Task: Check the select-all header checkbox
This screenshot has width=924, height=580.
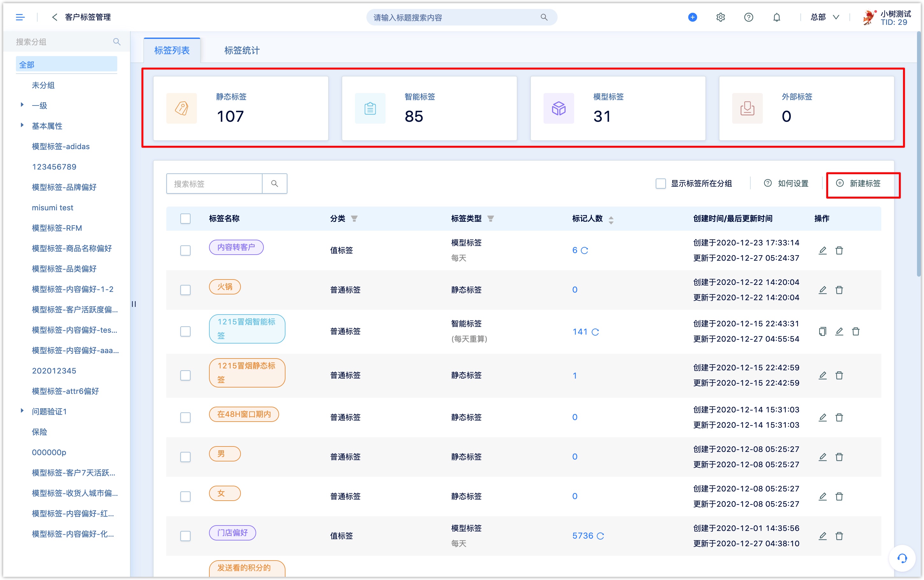Action: (185, 219)
